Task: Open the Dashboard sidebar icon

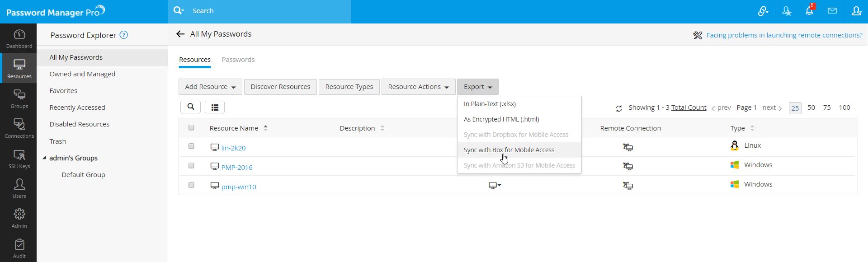Action: [19, 39]
